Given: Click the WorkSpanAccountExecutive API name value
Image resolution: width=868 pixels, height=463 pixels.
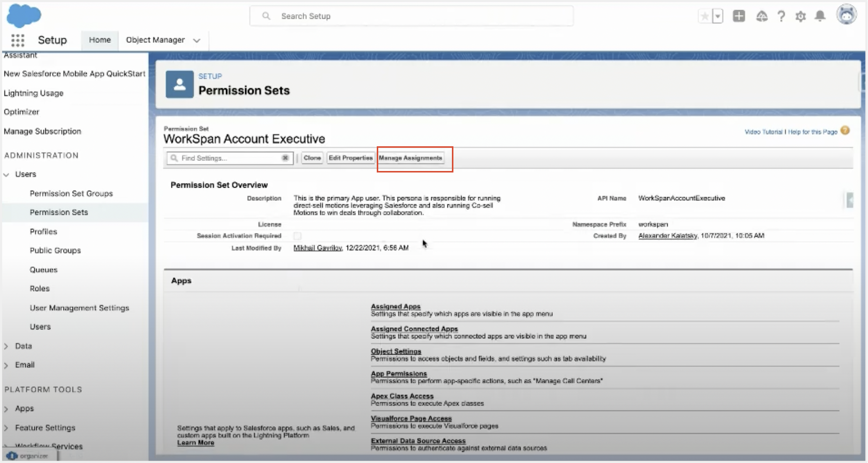Looking at the screenshot, I should coord(681,198).
